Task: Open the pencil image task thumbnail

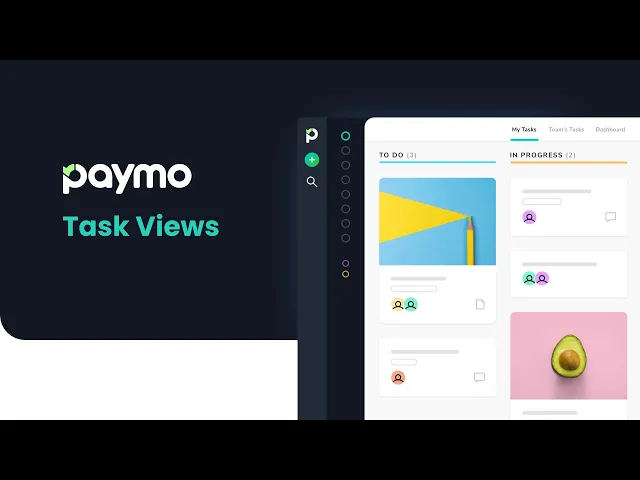Action: point(437,221)
